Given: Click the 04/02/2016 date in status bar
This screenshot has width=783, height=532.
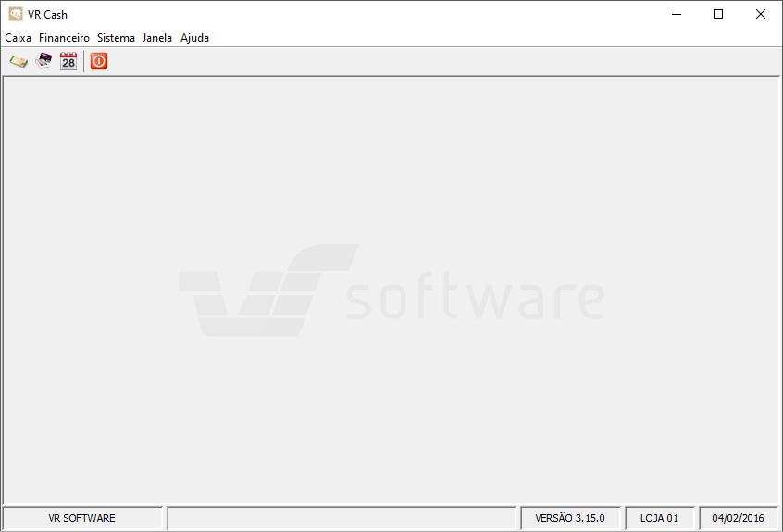Looking at the screenshot, I should 739,518.
